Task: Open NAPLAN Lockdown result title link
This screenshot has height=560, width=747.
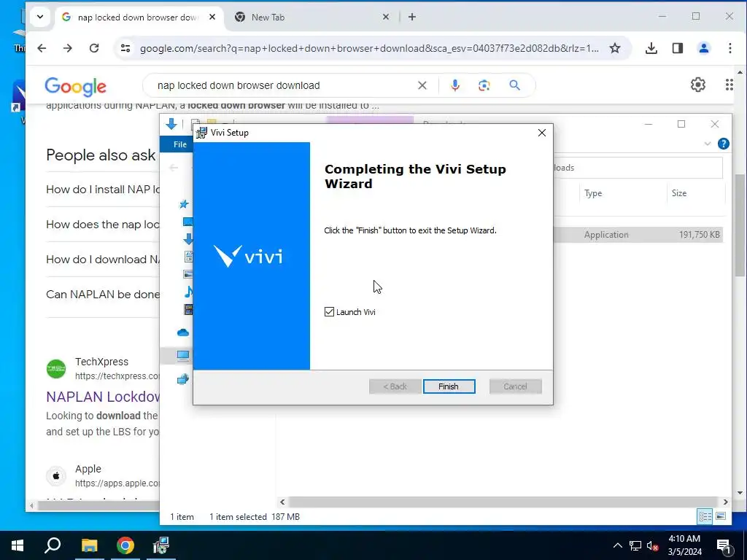Action: tap(103, 397)
